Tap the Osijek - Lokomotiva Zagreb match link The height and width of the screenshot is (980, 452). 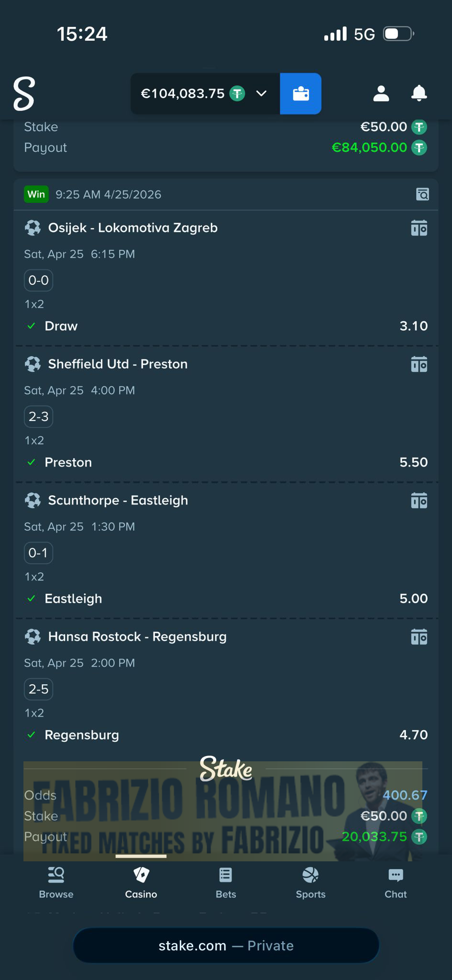[x=132, y=228]
